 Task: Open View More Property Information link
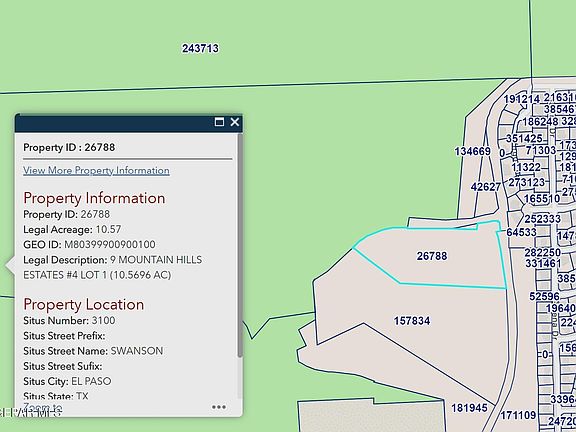(x=96, y=170)
